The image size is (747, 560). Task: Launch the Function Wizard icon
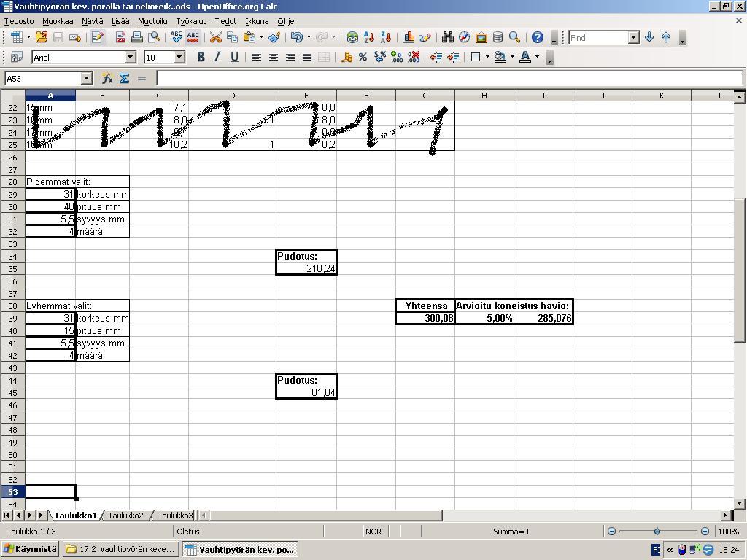pyautogui.click(x=107, y=78)
